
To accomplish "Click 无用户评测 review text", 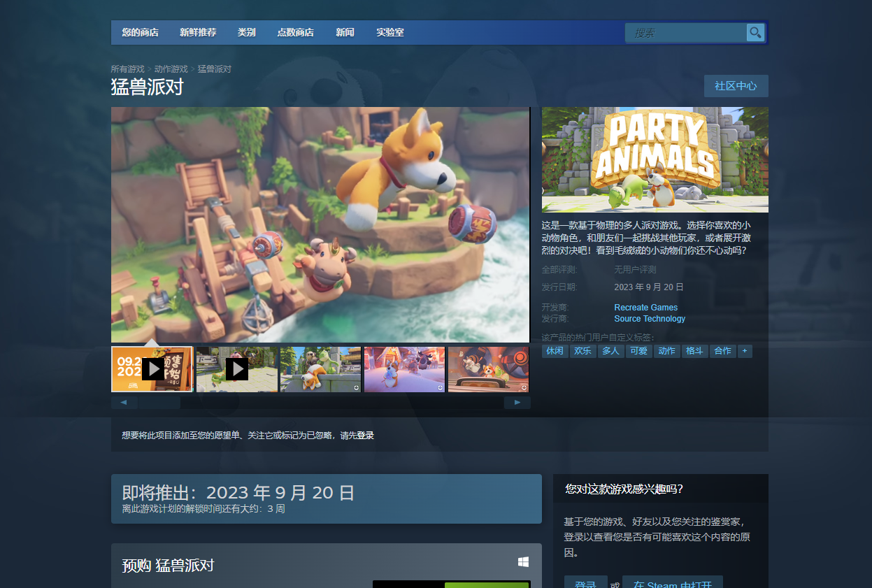I will (635, 270).
